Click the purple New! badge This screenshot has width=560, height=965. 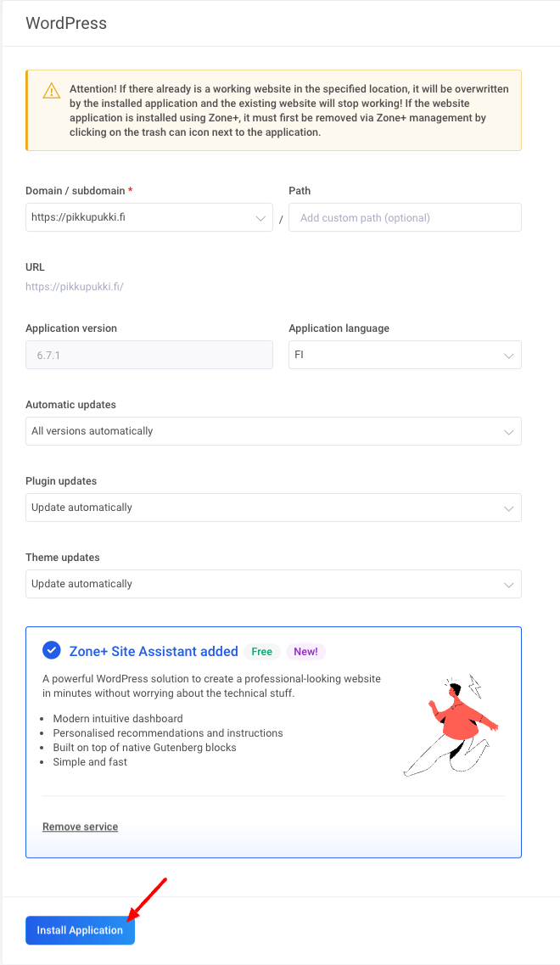pyautogui.click(x=305, y=652)
